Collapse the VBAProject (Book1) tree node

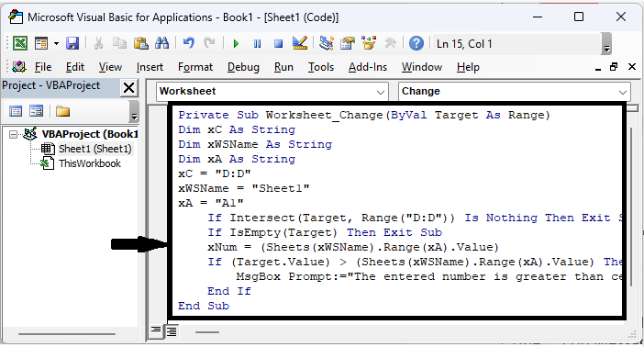pyautogui.click(x=14, y=134)
